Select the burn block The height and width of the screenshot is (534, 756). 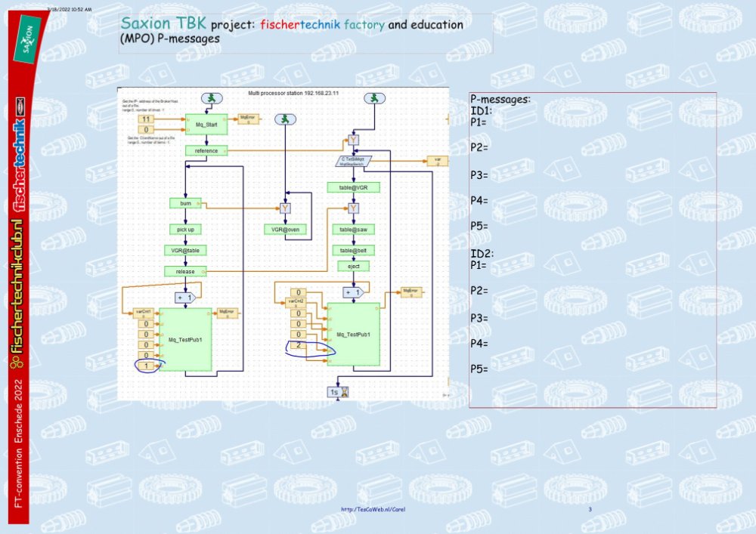point(186,204)
